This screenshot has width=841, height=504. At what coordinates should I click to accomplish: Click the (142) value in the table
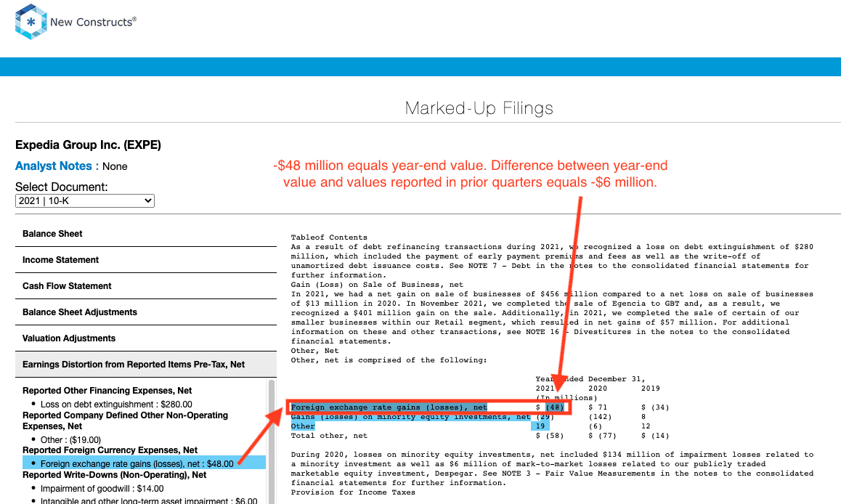pos(600,417)
